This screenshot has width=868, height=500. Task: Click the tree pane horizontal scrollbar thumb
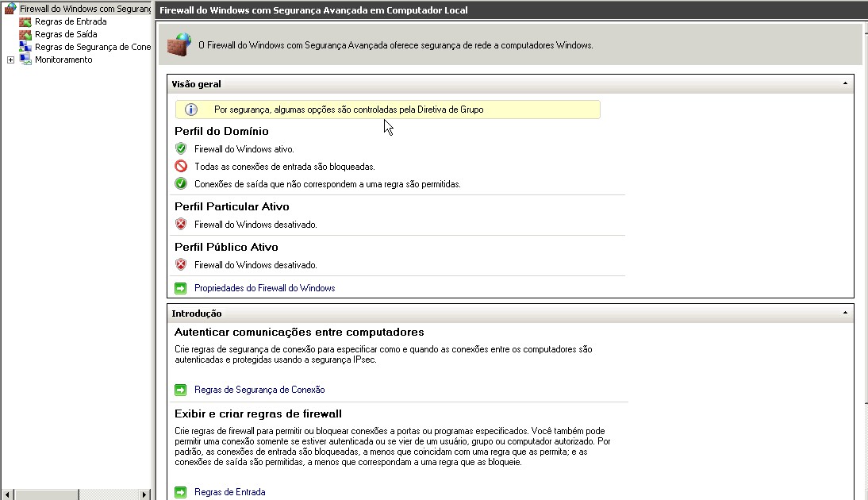pyautogui.click(x=47, y=494)
